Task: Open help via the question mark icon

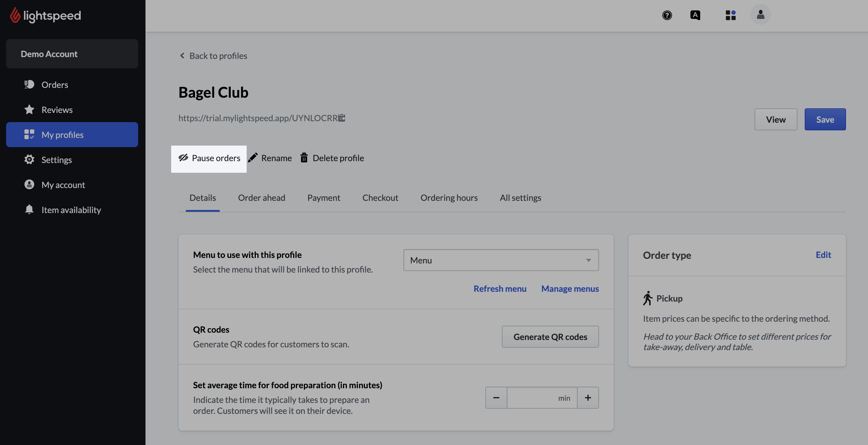Action: pos(668,15)
